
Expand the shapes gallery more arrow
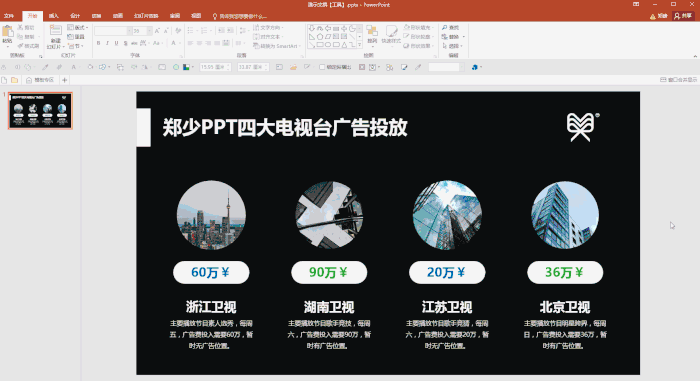pos(360,45)
